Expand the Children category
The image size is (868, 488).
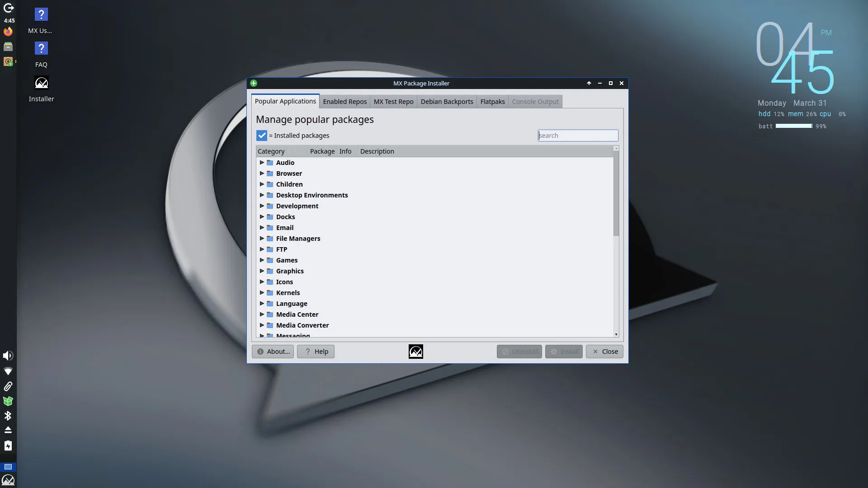point(262,184)
